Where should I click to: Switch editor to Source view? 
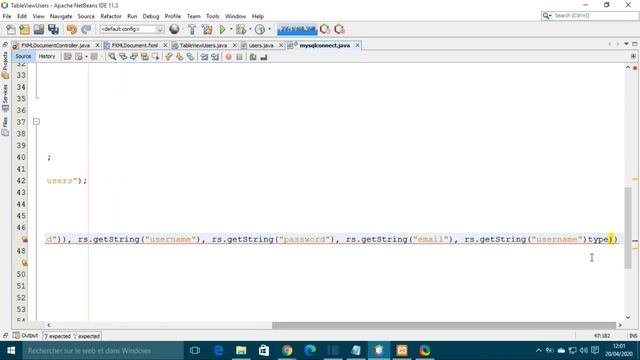pos(23,56)
